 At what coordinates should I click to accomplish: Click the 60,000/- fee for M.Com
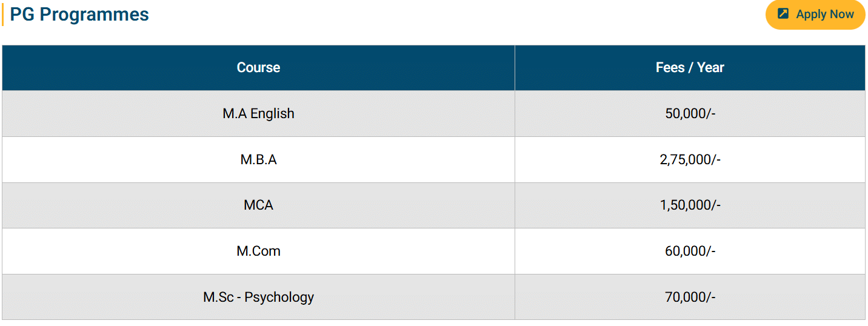point(690,251)
